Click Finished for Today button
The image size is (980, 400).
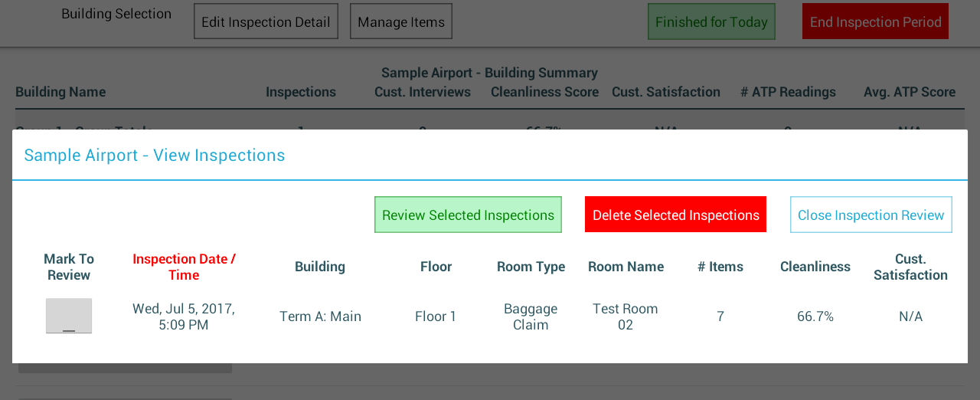(x=711, y=21)
